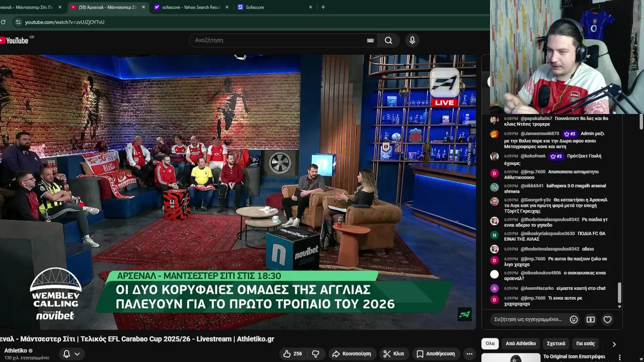
Task: Select the Όλα filter chip
Action: (x=490, y=343)
